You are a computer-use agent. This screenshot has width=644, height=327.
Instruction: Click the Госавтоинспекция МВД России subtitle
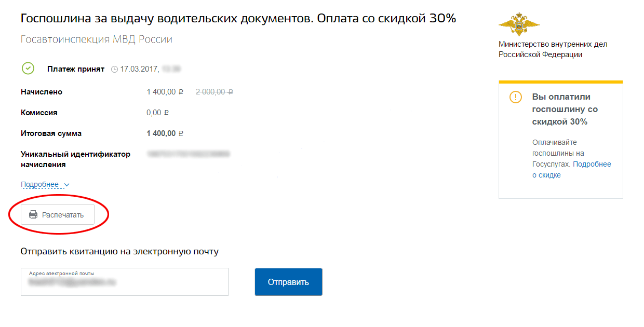(97, 39)
